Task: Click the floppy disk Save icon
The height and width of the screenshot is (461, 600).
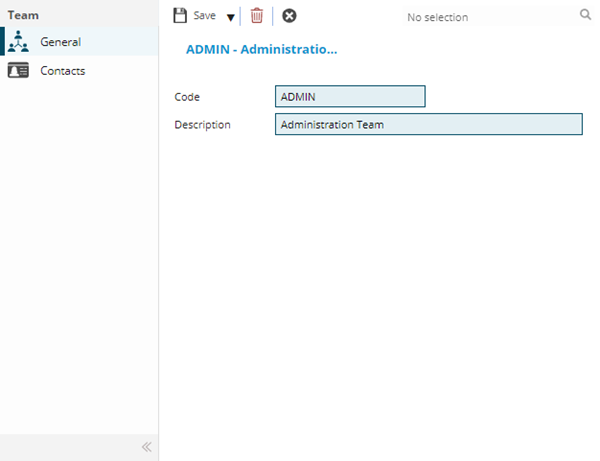Action: (x=180, y=16)
